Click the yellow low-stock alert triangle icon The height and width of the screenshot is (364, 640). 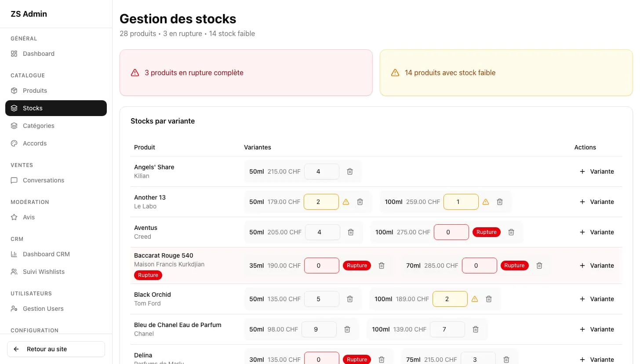(395, 73)
